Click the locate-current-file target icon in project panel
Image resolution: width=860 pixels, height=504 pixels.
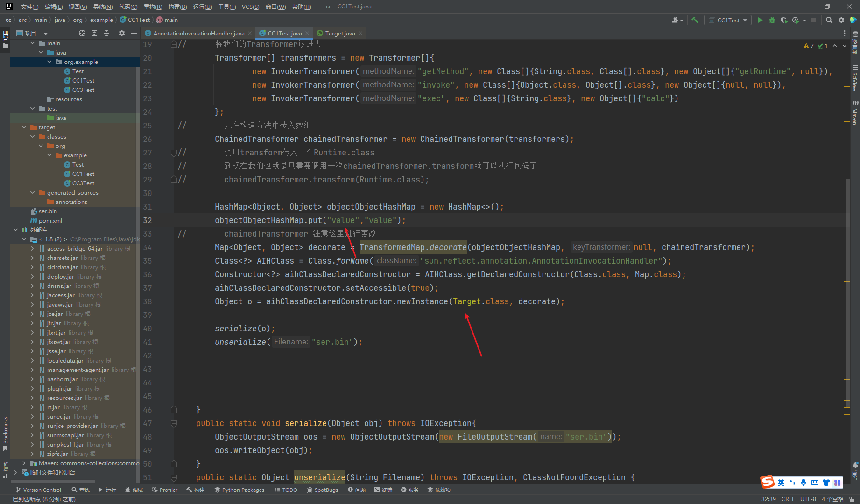82,33
